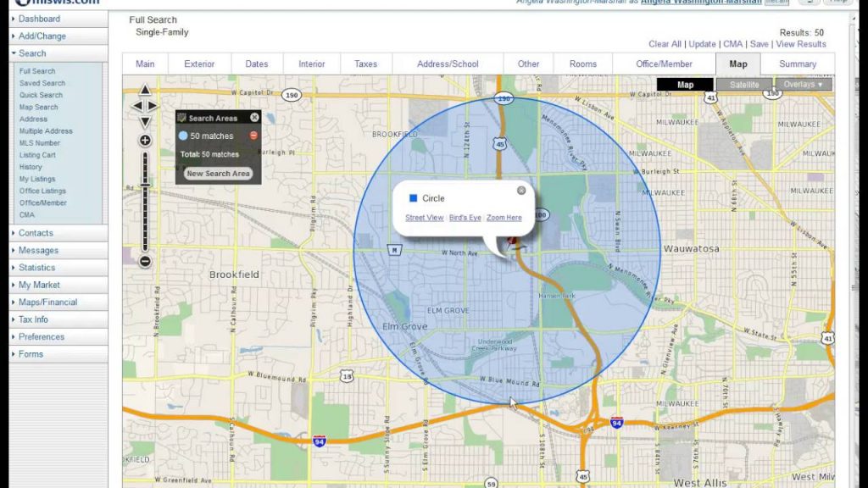The width and height of the screenshot is (868, 488).
Task: Select the Map view mode button
Action: click(x=685, y=85)
